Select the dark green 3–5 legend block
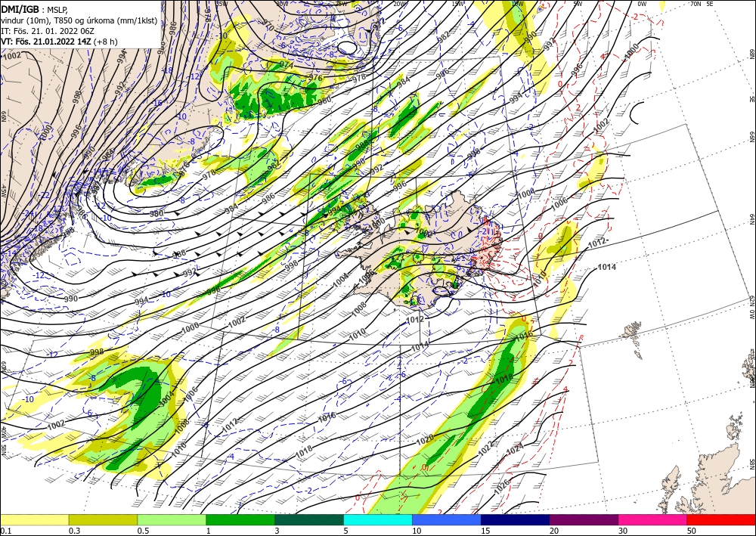The height and width of the screenshot is (536, 756). (x=309, y=519)
